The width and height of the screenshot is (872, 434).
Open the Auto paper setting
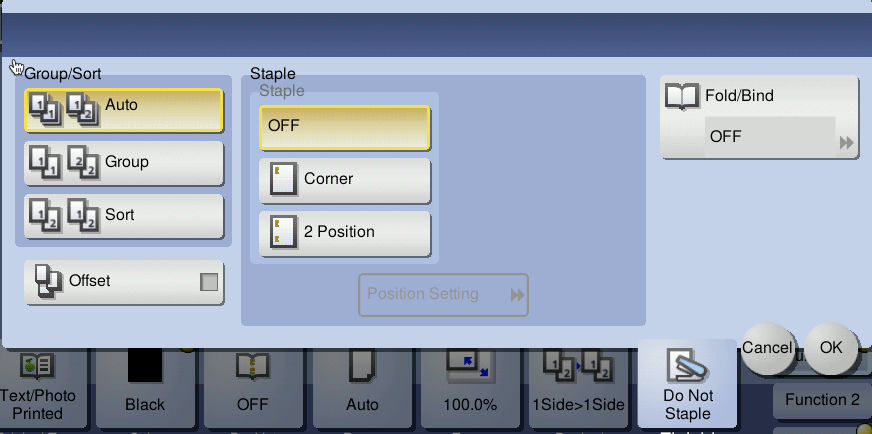pos(362,384)
